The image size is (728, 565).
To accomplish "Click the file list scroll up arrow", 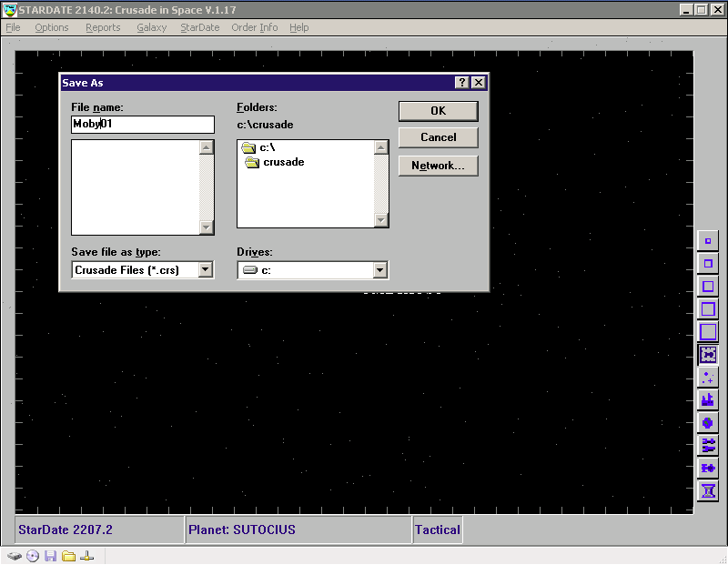I will [207, 147].
